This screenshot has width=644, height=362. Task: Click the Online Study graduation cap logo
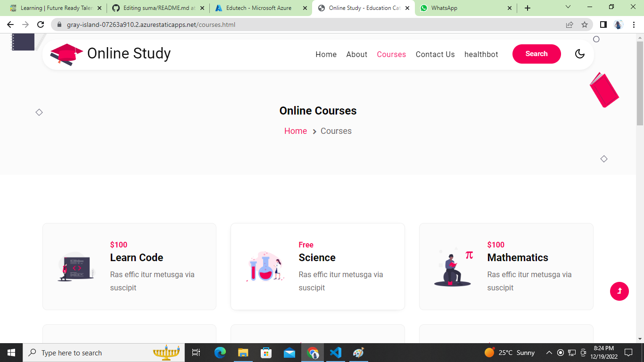click(66, 53)
